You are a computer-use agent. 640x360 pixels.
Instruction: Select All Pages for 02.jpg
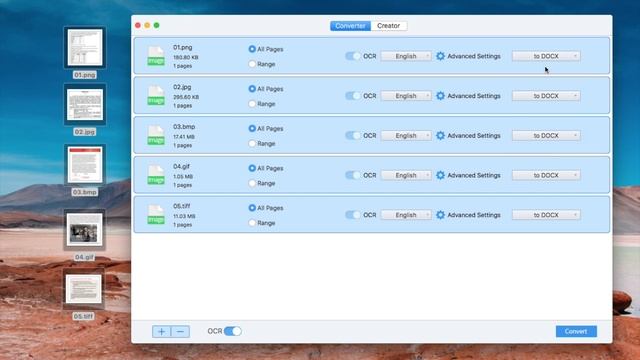[252, 89]
